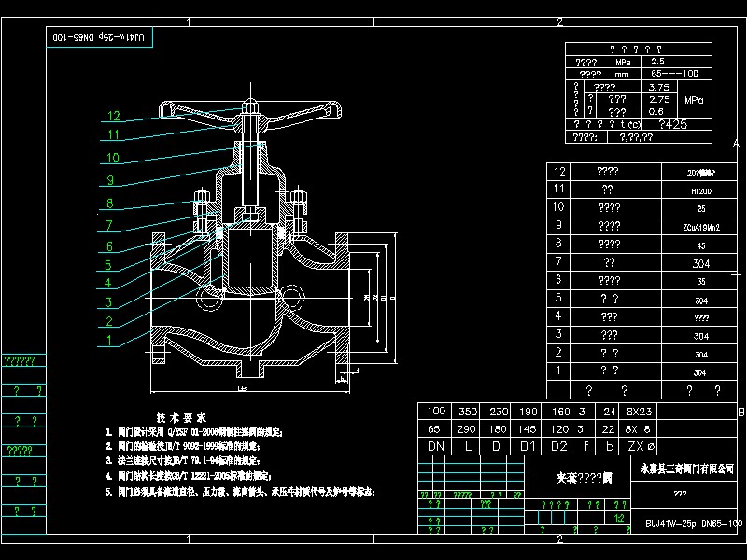This screenshot has height=560, width=747.
Task: Select the D1 column header
Action: coord(528,447)
